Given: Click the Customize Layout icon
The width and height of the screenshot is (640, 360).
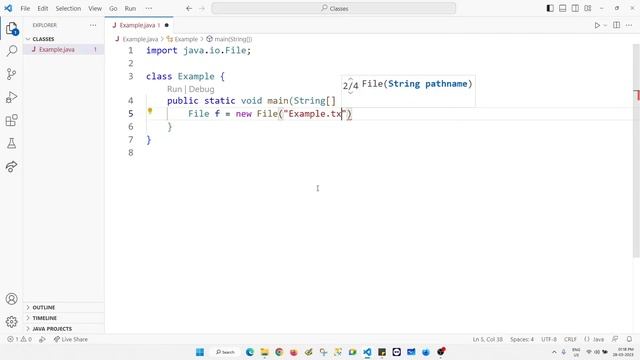Looking at the screenshot, I should 588,8.
